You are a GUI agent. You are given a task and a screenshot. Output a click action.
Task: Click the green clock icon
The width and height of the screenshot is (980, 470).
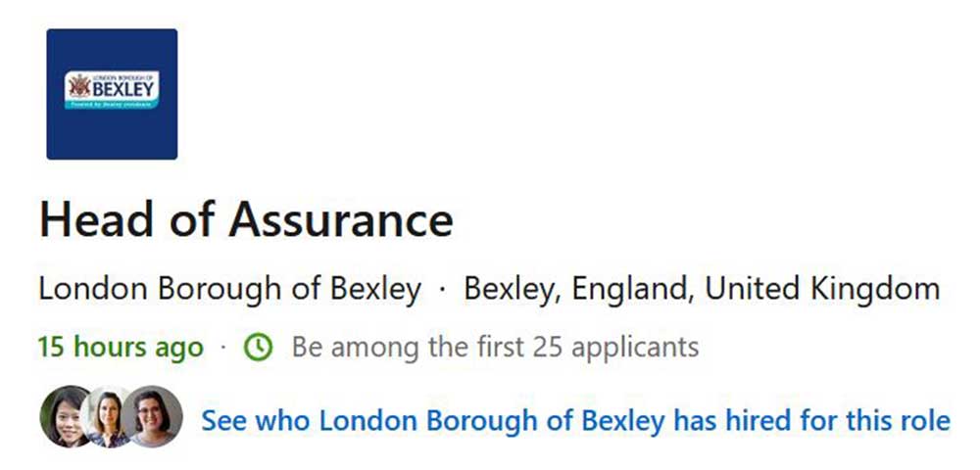(258, 347)
